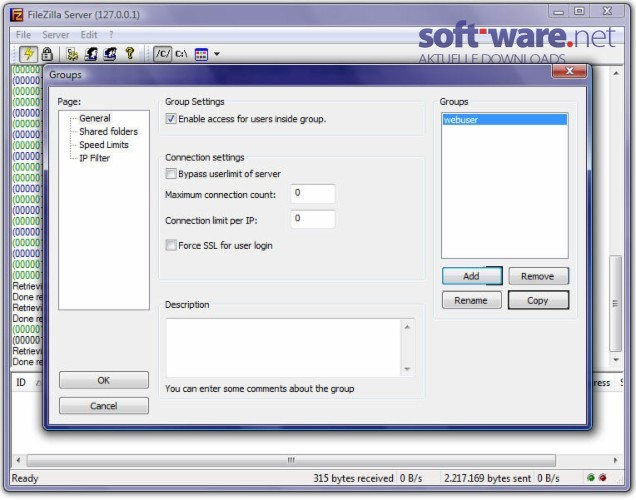Click main window log scroll down arrow
The image size is (636, 500).
(x=616, y=360)
